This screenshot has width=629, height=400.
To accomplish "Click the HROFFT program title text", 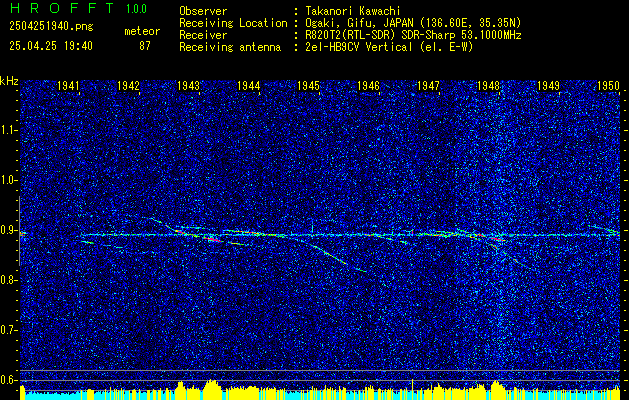I will coord(61,8).
